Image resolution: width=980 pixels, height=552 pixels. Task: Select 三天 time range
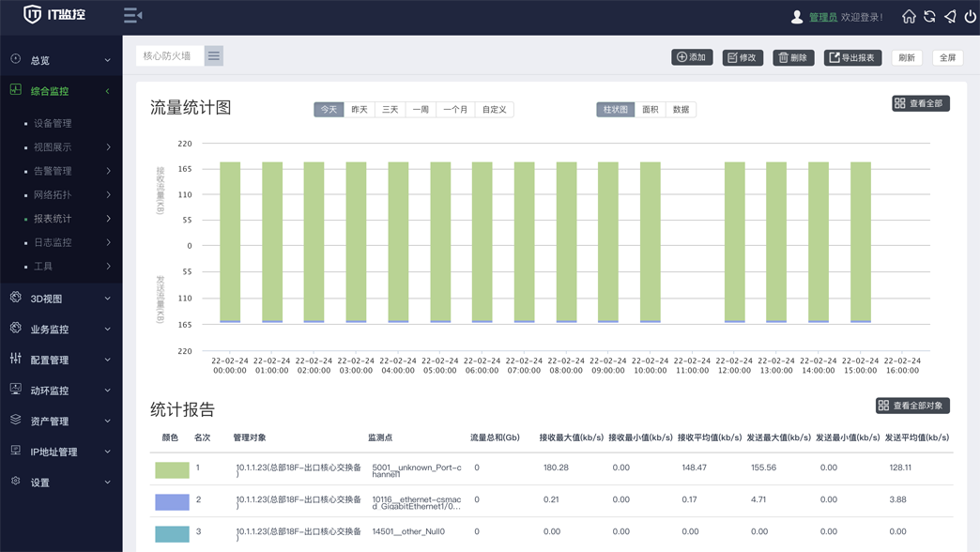390,110
